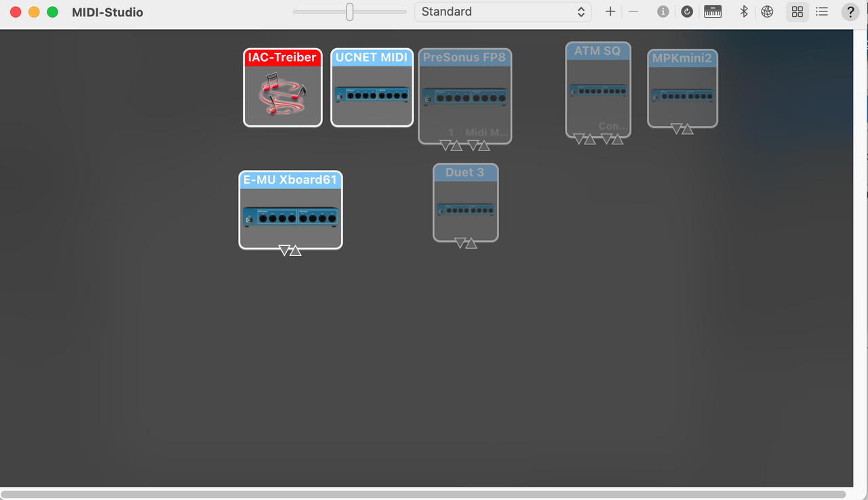The height and width of the screenshot is (500, 868).
Task: Open the Standard configuration dropdown
Action: [502, 12]
